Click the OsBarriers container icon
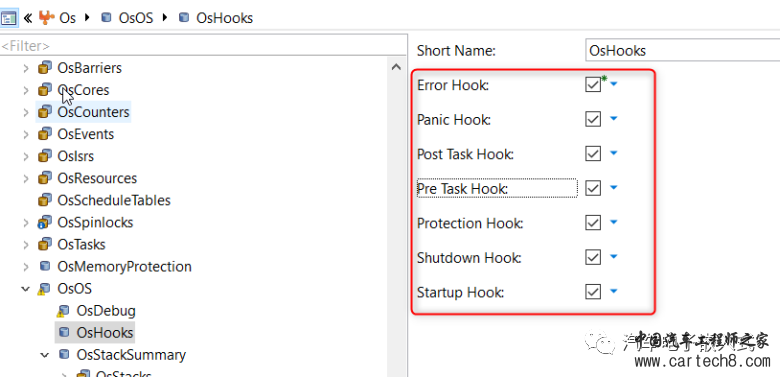 (45, 67)
